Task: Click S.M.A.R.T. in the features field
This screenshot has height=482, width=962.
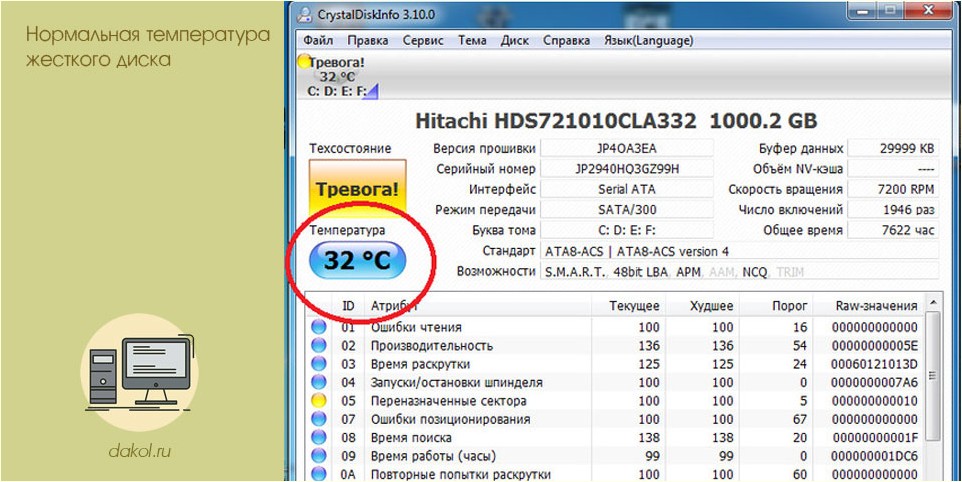Action: [x=575, y=272]
